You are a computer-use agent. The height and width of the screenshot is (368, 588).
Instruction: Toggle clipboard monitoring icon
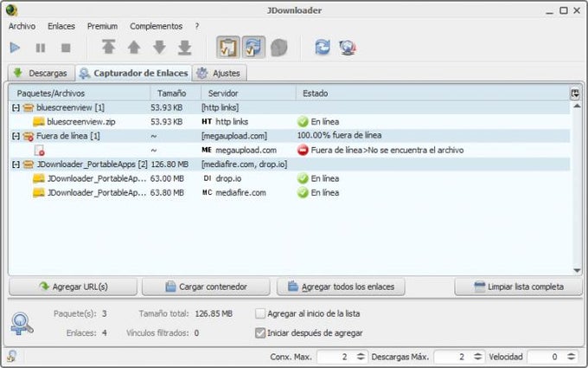pyautogui.click(x=228, y=48)
